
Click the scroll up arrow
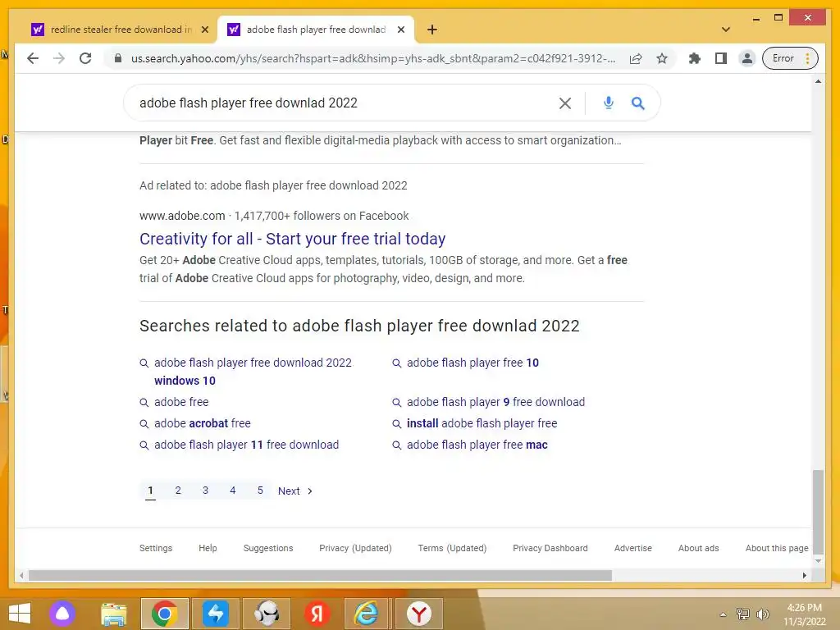pyautogui.click(x=818, y=81)
